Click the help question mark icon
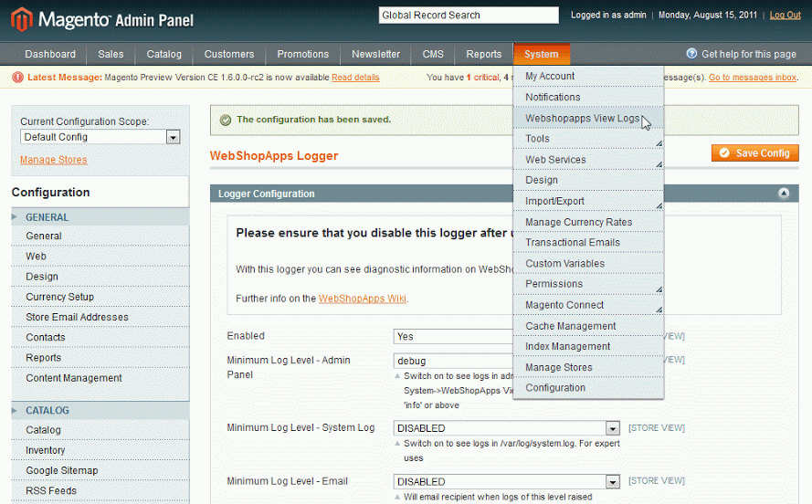 click(x=691, y=54)
